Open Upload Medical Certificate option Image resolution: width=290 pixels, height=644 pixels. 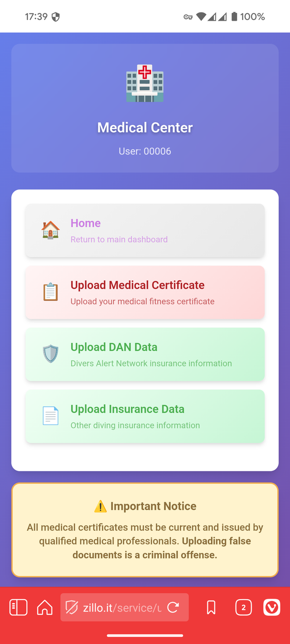tap(145, 292)
